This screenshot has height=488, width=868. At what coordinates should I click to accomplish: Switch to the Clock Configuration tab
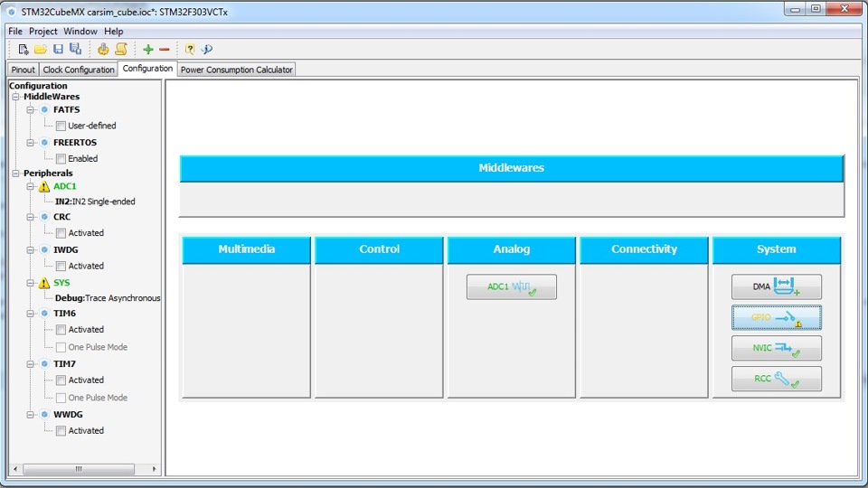[x=79, y=70]
